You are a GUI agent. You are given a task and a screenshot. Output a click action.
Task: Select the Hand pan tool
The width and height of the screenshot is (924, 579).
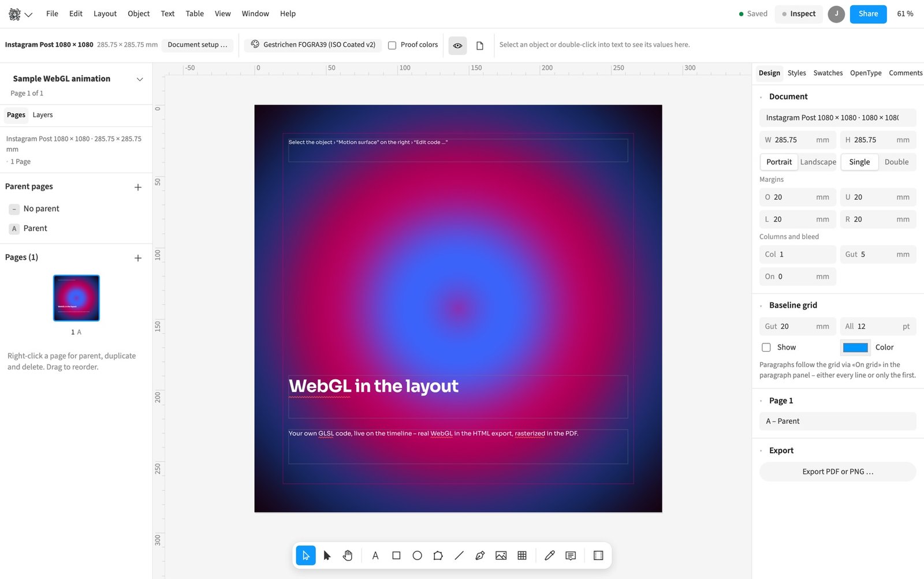(x=348, y=555)
